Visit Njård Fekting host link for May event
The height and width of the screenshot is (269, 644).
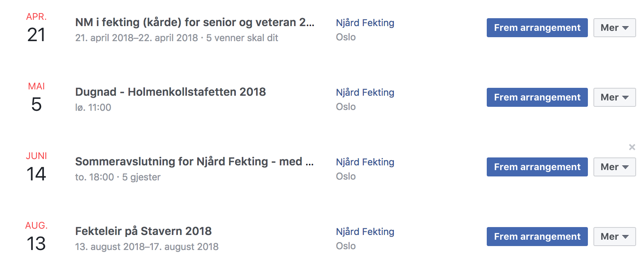(365, 93)
